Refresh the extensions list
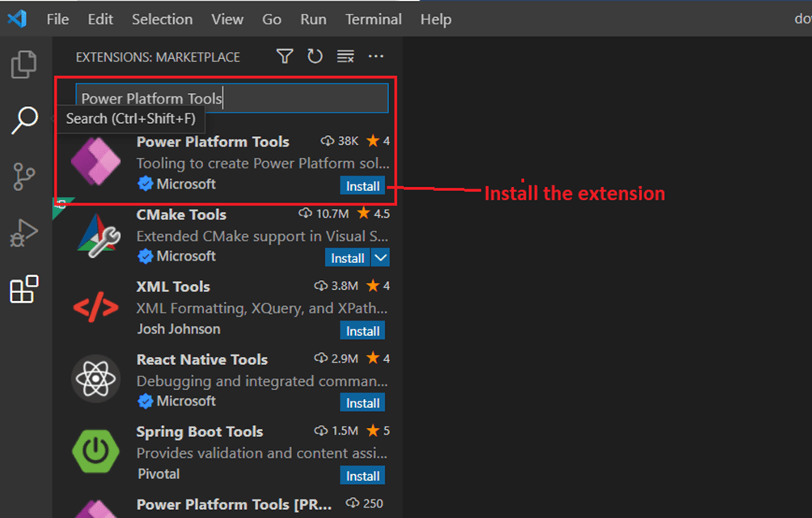This screenshot has width=812, height=518. click(x=315, y=56)
